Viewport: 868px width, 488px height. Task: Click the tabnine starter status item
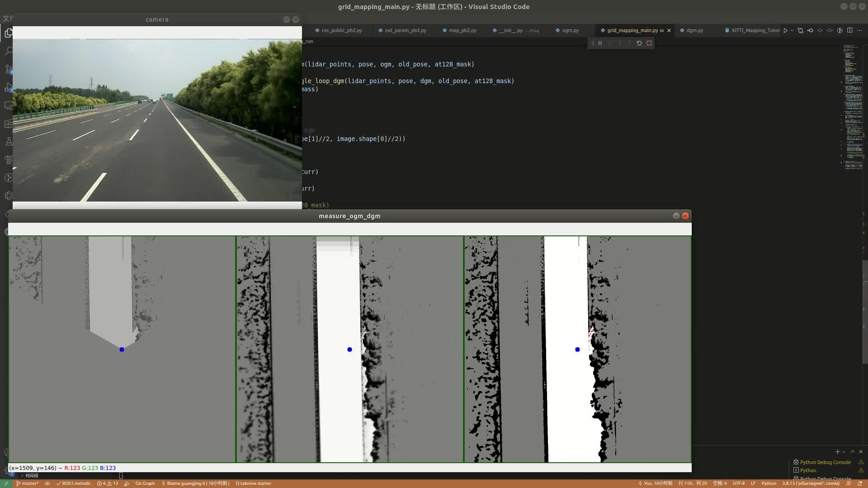coord(254,483)
